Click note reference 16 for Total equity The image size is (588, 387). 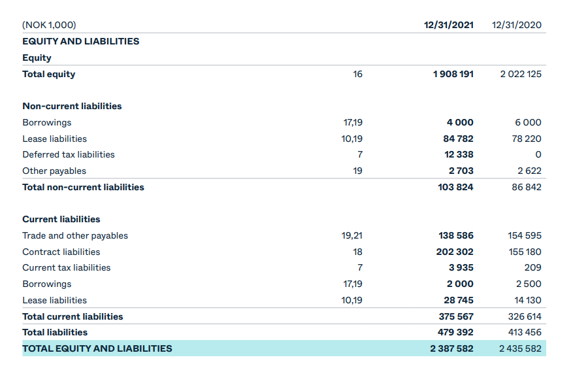pyautogui.click(x=358, y=75)
